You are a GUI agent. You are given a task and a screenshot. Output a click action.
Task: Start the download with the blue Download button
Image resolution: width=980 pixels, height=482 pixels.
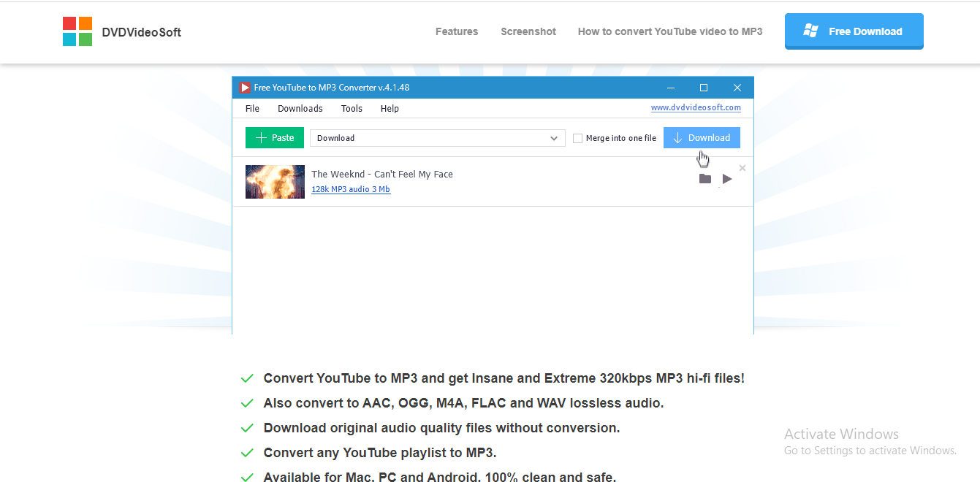(702, 137)
